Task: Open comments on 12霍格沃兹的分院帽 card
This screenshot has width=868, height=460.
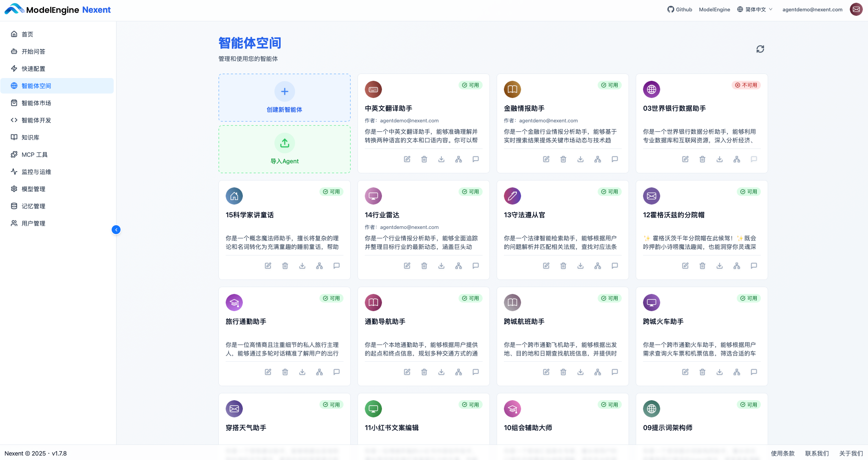Action: coord(754,265)
